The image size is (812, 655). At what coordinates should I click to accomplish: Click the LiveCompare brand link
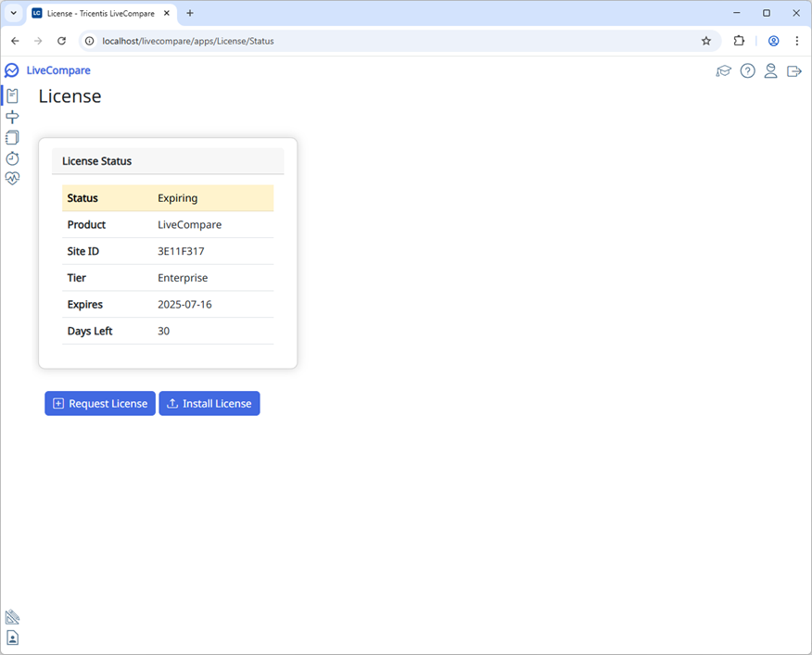(58, 70)
